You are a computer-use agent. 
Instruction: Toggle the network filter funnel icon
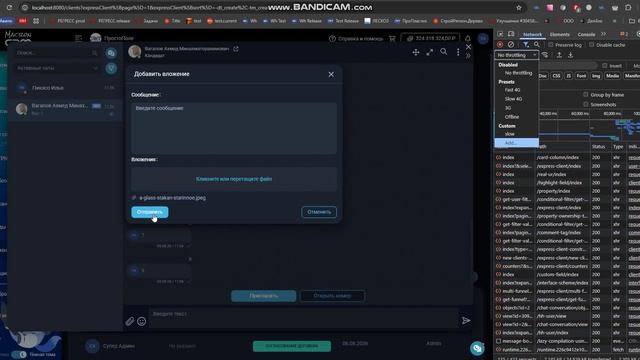tap(526, 44)
